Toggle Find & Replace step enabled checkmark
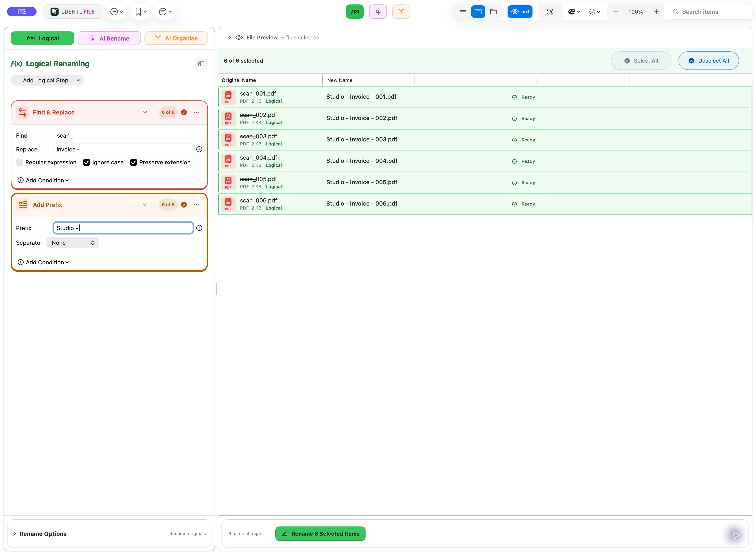This screenshot has width=756, height=555. pyautogui.click(x=184, y=112)
